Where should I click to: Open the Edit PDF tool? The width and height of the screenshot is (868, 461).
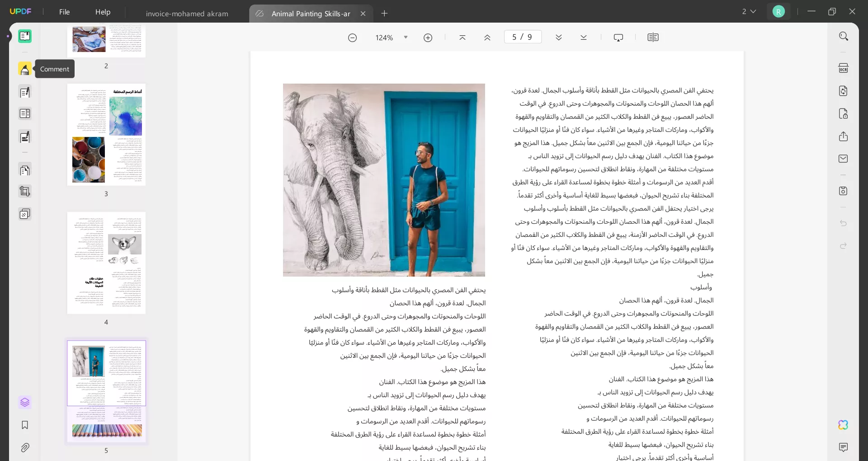pyautogui.click(x=25, y=92)
